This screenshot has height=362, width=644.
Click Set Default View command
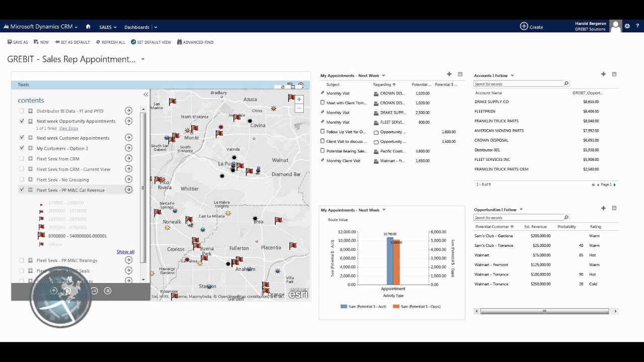click(x=151, y=42)
